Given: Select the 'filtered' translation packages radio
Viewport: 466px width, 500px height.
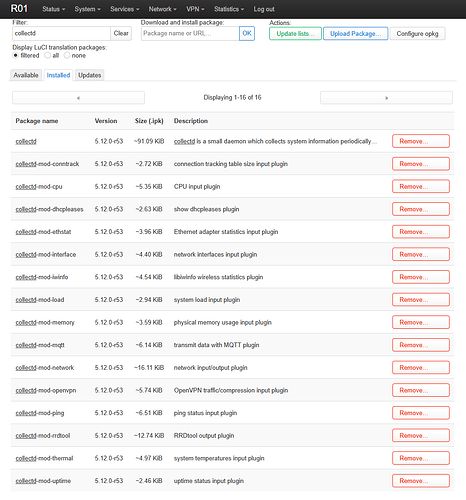Looking at the screenshot, I should 16,56.
